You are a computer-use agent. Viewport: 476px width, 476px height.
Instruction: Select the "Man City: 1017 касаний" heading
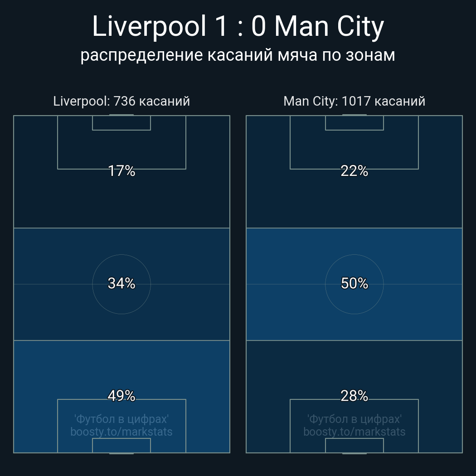355,101
